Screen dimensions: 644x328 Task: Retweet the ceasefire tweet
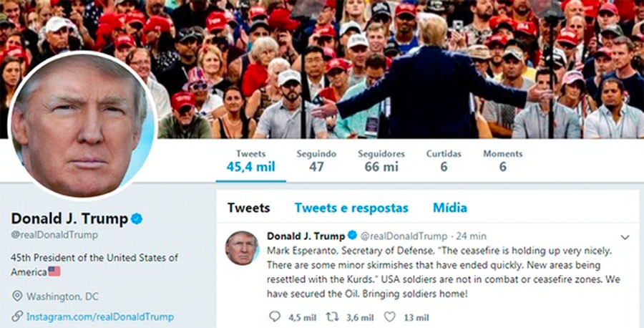pos(332,317)
